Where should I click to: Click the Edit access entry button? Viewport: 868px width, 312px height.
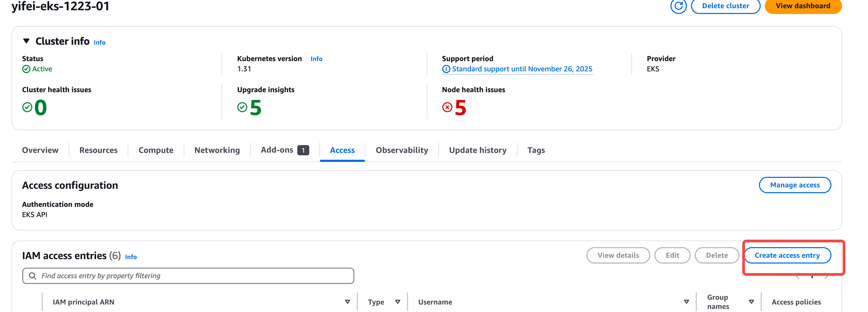[x=672, y=255]
